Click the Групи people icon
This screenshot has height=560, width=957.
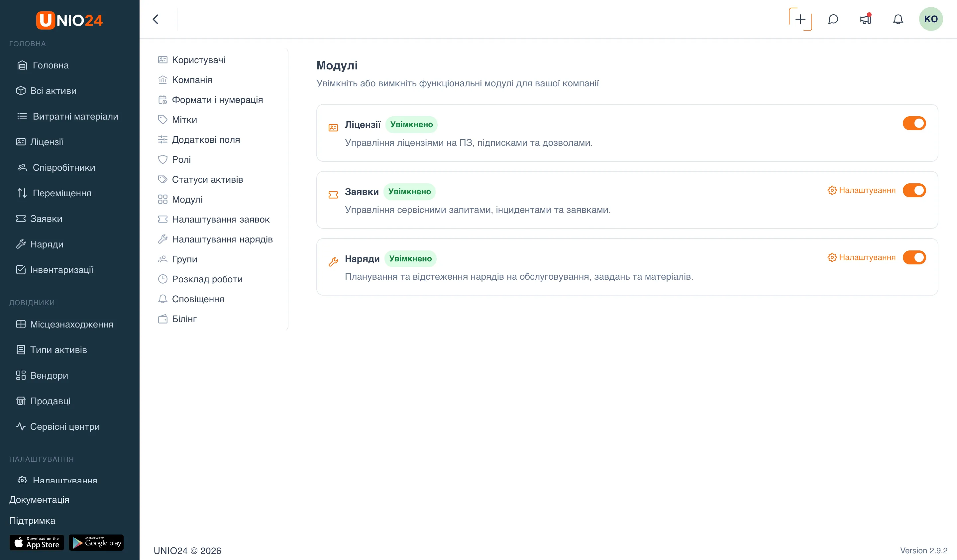[x=162, y=259]
